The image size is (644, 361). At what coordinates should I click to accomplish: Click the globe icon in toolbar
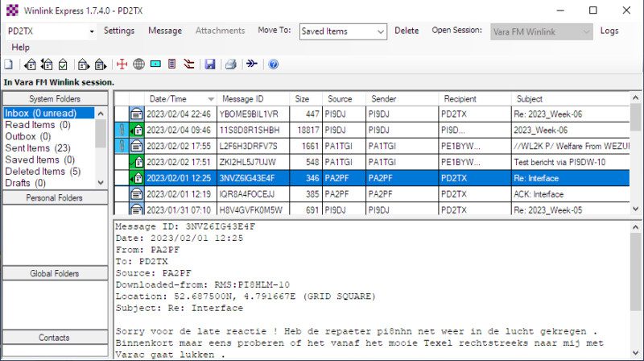(138, 64)
